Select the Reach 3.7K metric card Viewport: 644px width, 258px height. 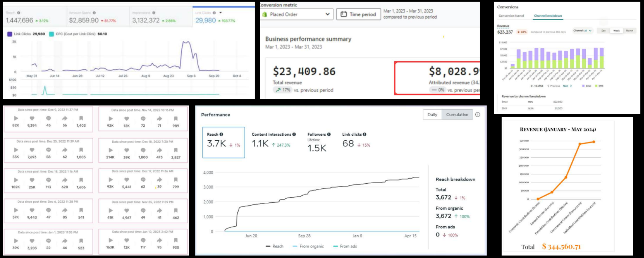tap(224, 142)
